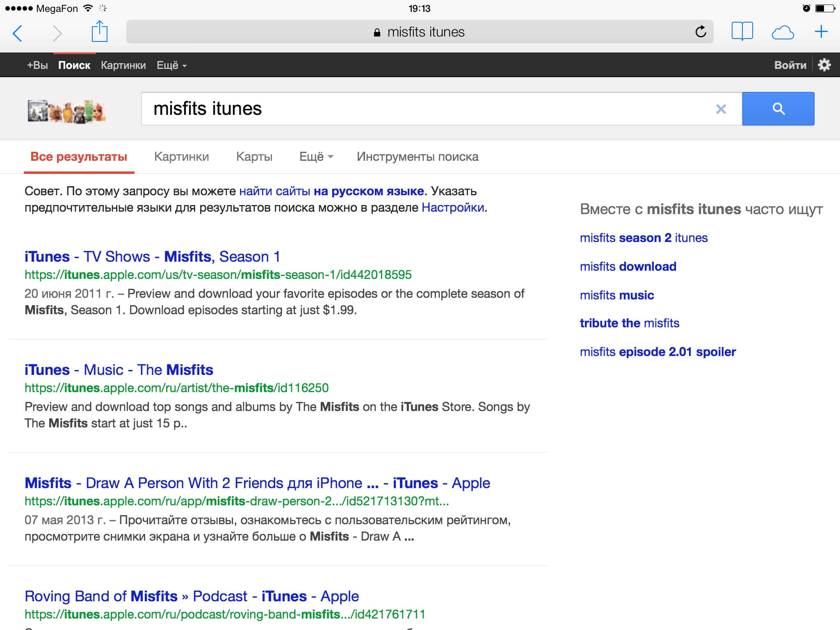The width and height of the screenshot is (840, 630).
Task: Tap the battery icon in status bar
Action: coord(825,8)
